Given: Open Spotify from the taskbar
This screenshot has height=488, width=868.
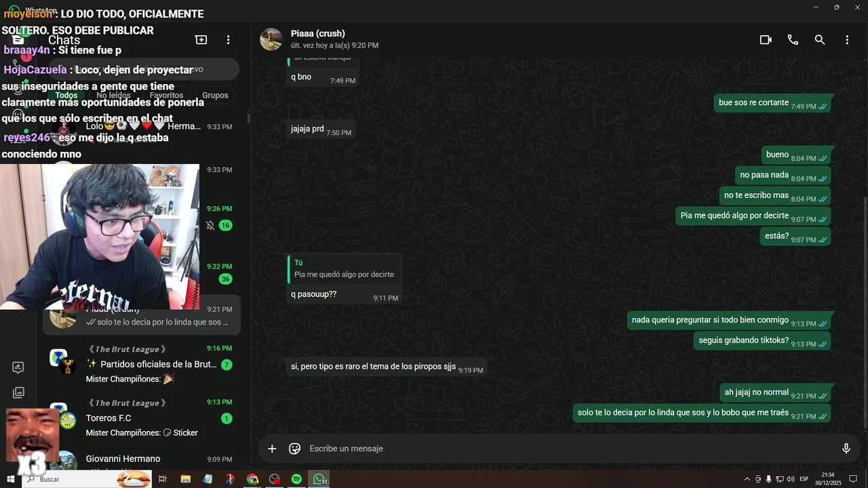Looking at the screenshot, I should pos(296,479).
